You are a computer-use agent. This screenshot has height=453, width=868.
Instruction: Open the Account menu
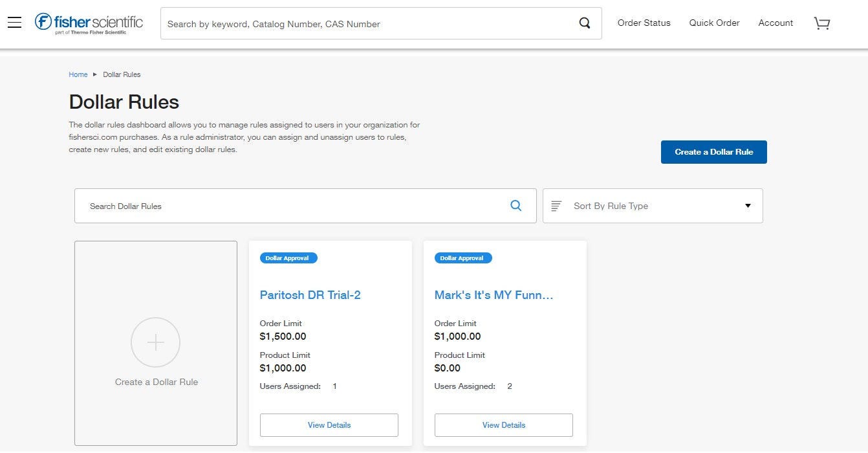[776, 23]
